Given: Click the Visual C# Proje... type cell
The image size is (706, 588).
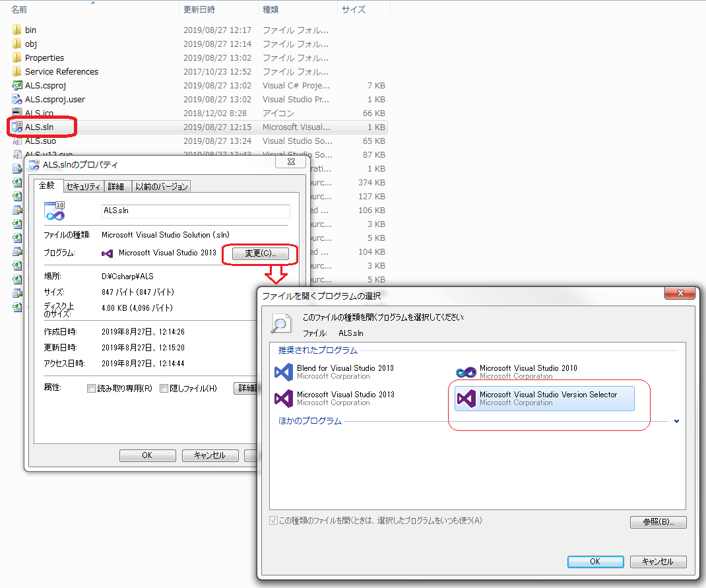Looking at the screenshot, I should coord(296,86).
